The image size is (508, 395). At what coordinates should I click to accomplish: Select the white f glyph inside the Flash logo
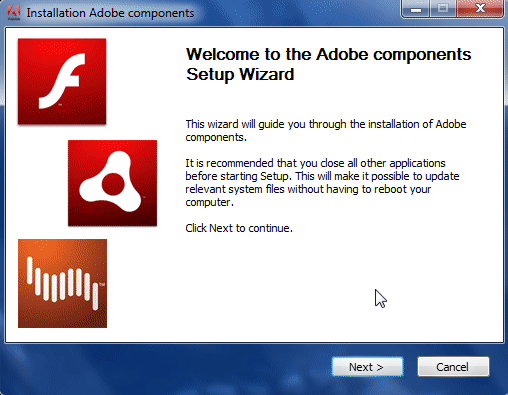[62, 81]
